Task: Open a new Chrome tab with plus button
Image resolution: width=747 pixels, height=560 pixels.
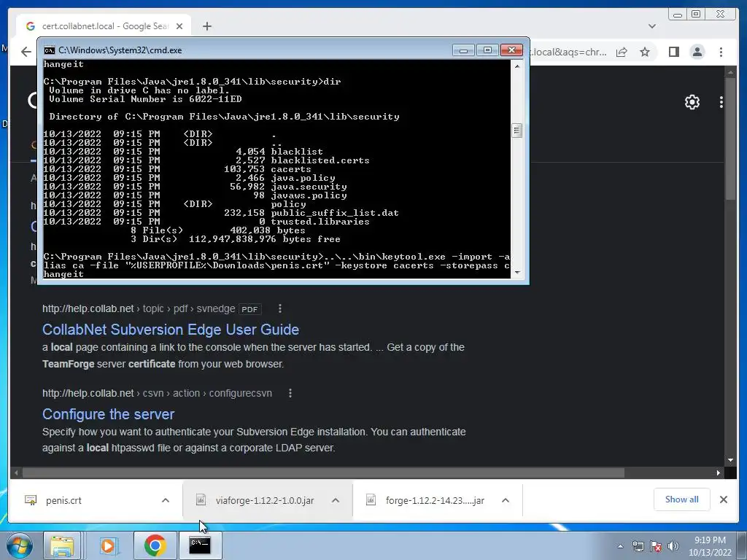Action: [x=206, y=26]
